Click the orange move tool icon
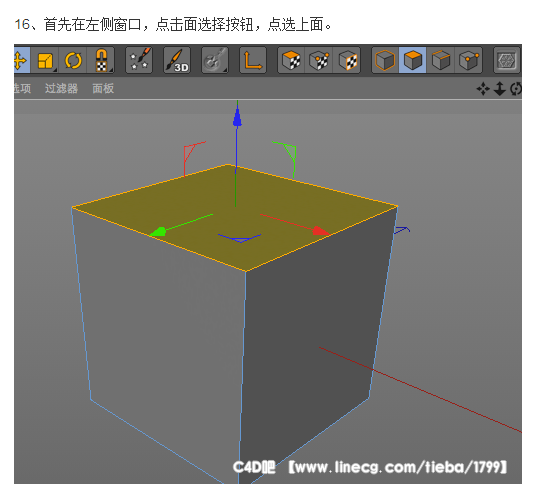Screen dimensions: 533x484 [x=21, y=60]
